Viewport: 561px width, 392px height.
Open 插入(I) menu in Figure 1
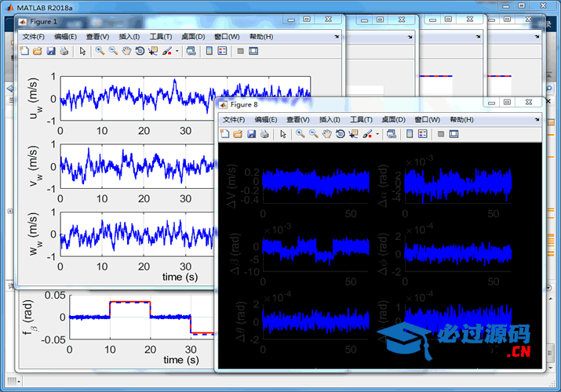[x=129, y=37]
